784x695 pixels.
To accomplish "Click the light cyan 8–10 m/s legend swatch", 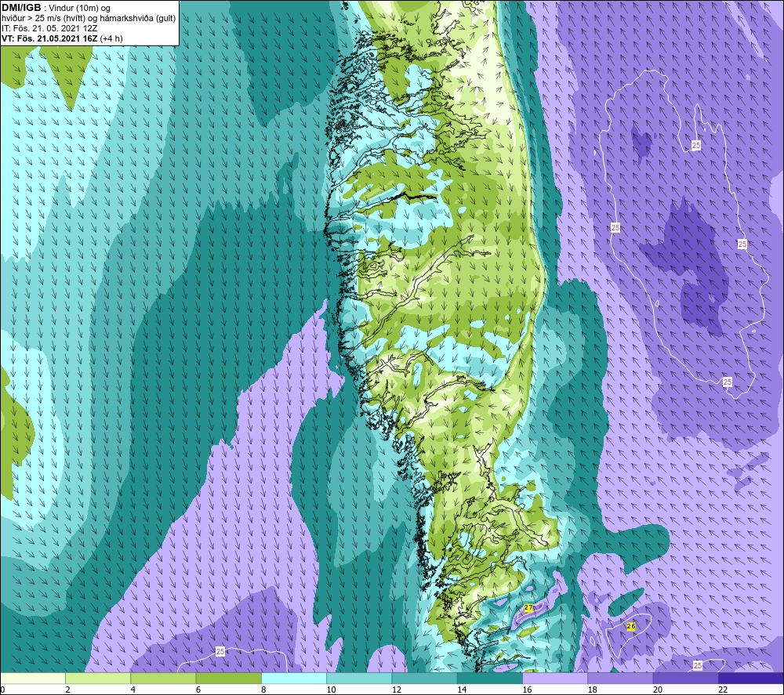I will [x=294, y=678].
